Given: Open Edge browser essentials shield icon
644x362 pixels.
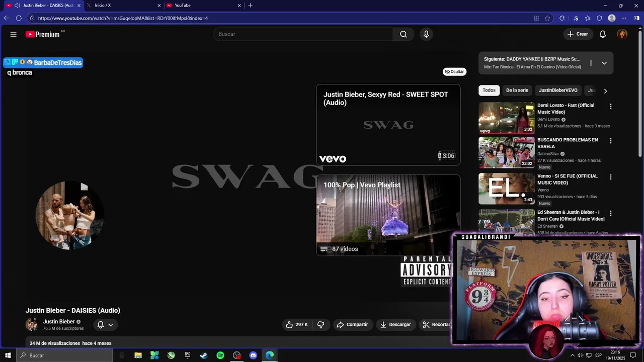Looking at the screenshot, I should [x=599, y=18].
